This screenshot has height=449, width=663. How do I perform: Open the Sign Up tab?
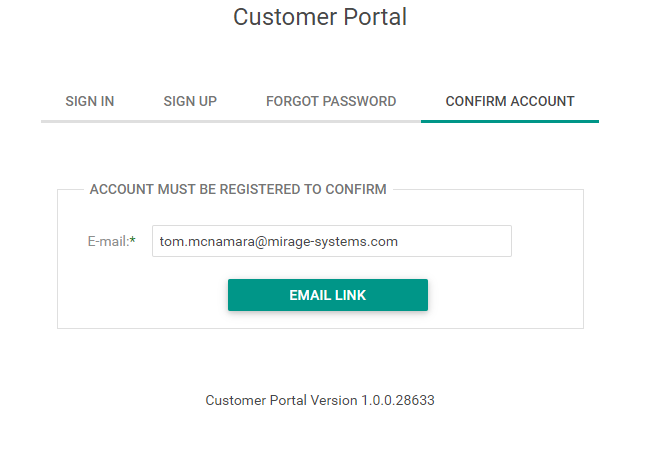pyautogui.click(x=190, y=101)
